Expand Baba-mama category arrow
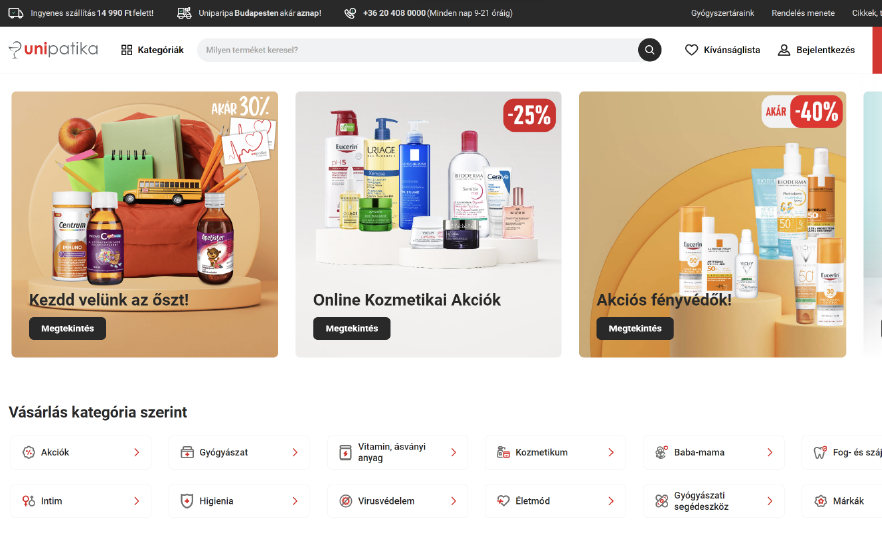 [x=770, y=452]
